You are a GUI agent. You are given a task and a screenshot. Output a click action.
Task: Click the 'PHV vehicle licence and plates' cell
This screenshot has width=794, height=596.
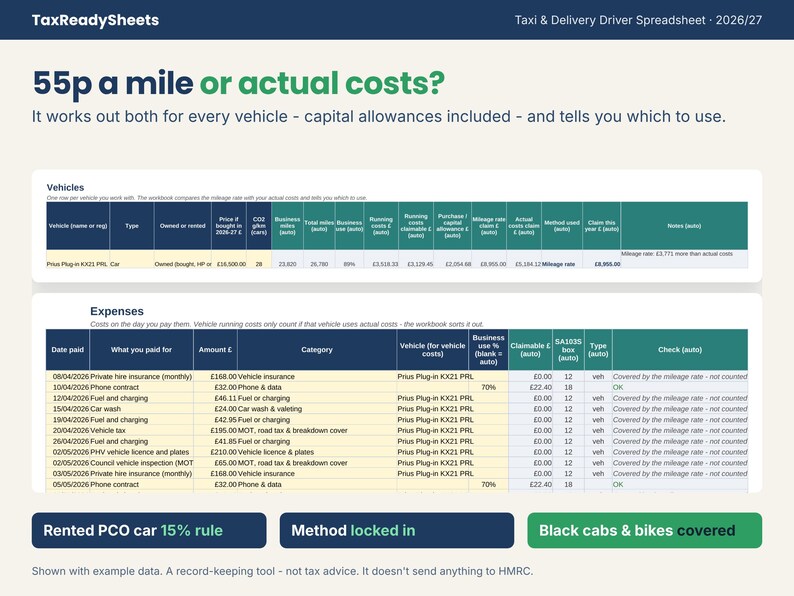click(141, 452)
